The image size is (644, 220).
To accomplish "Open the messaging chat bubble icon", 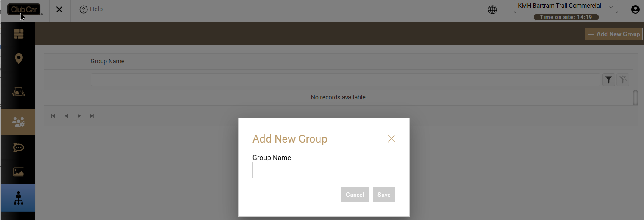I will tap(19, 148).
